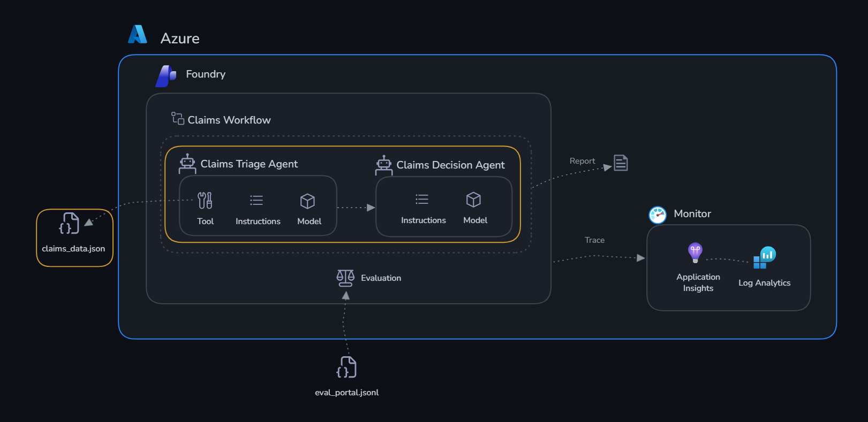This screenshot has height=422, width=868.
Task: Click the claims_data.json file name
Action: click(73, 249)
